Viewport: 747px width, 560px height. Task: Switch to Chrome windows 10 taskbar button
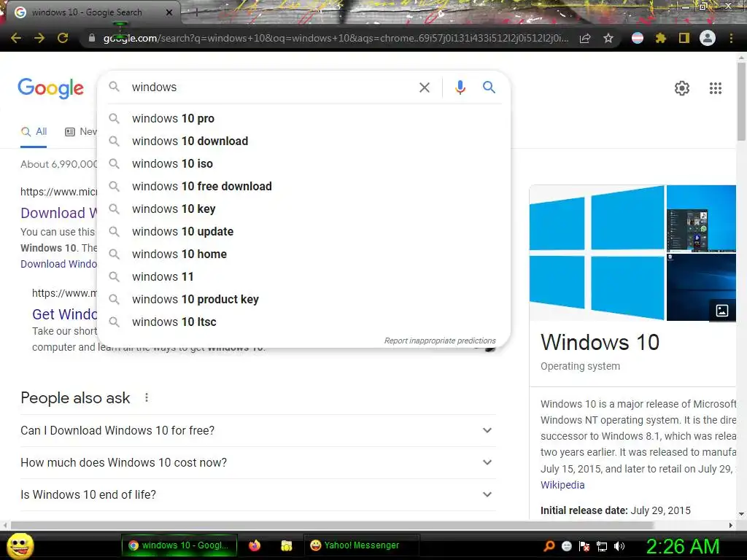(x=181, y=545)
